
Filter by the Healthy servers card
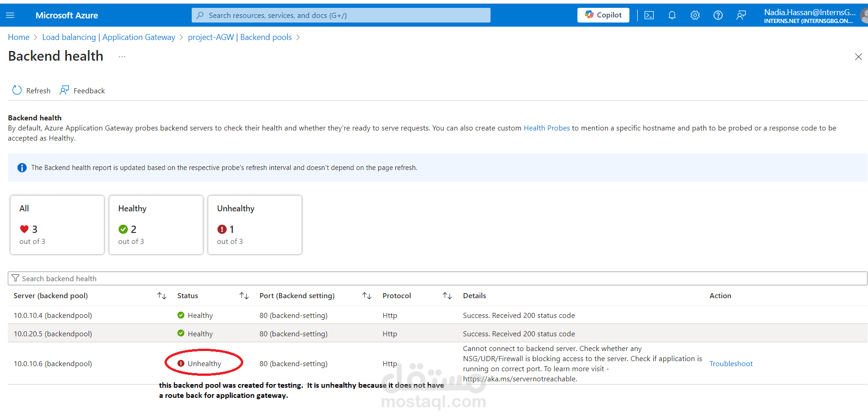(x=156, y=225)
